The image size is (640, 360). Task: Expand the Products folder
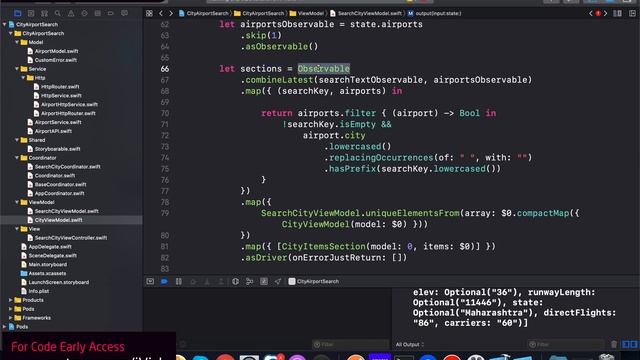click(11, 300)
